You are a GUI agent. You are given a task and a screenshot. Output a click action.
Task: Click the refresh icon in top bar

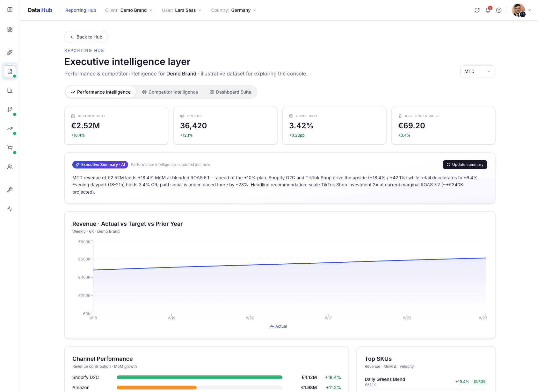coord(477,10)
